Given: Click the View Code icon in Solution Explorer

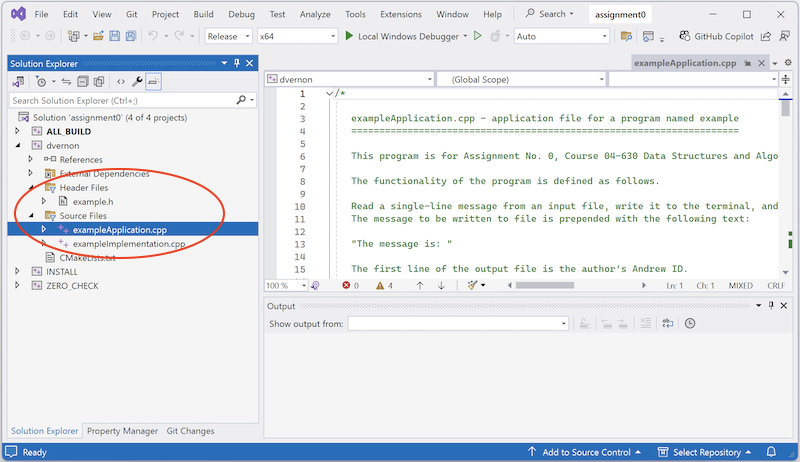Looking at the screenshot, I should coord(121,82).
